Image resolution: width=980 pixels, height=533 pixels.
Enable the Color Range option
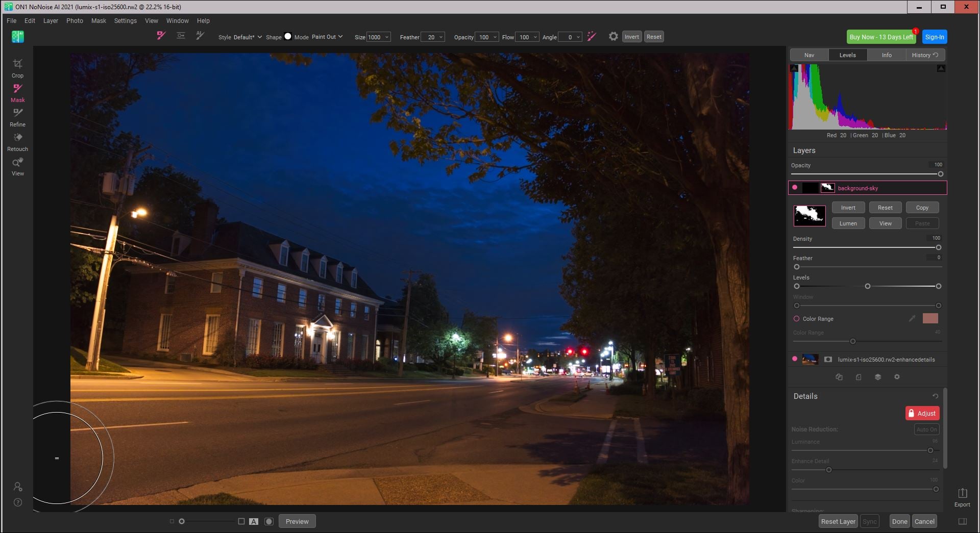tap(796, 319)
